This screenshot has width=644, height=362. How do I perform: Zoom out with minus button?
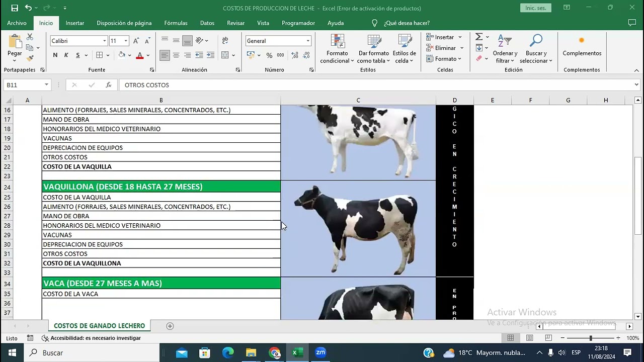[563, 338]
